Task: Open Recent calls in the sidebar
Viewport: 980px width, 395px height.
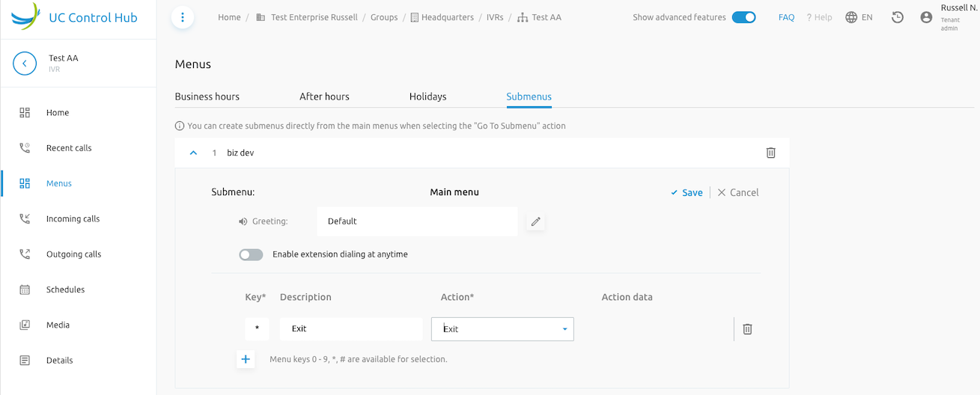Action: point(69,148)
